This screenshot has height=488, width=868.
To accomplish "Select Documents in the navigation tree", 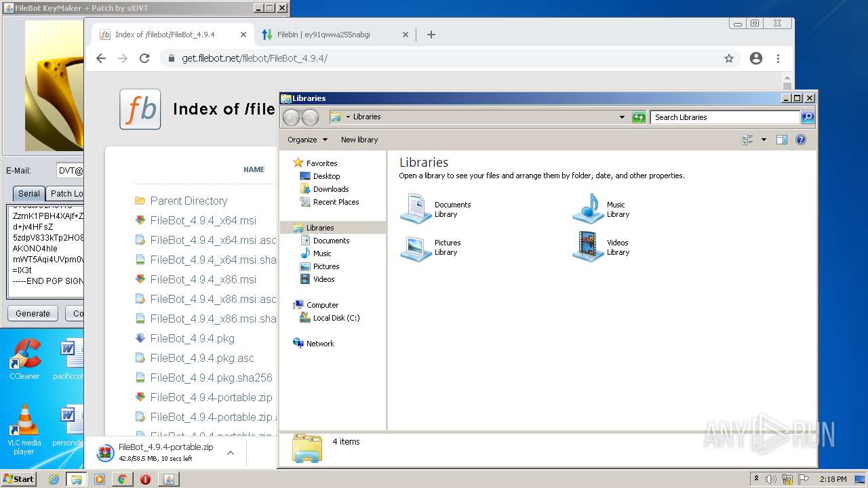I will 331,241.
